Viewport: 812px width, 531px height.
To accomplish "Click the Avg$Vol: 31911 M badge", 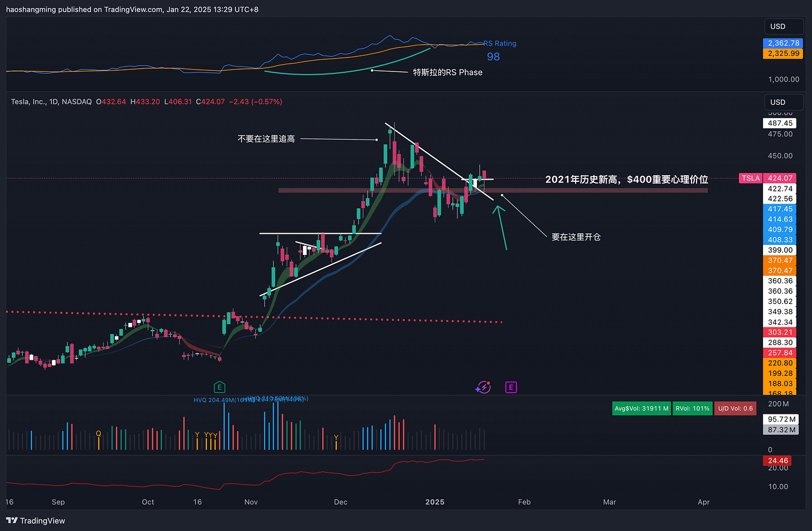I will coord(641,408).
